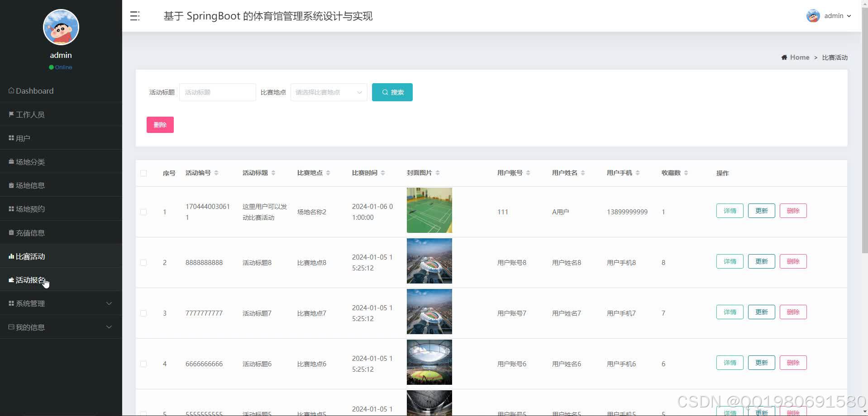Click the 场地预约 sidebar icon

pos(11,208)
